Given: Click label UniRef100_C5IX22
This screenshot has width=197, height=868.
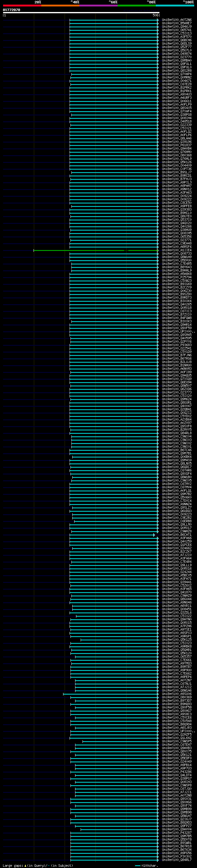Looking at the screenshot, I should [177, 616].
